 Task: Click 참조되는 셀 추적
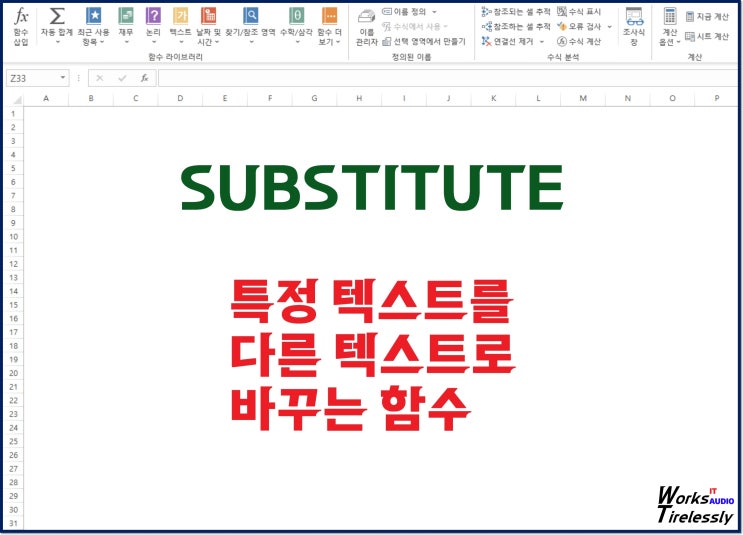pyautogui.click(x=516, y=12)
